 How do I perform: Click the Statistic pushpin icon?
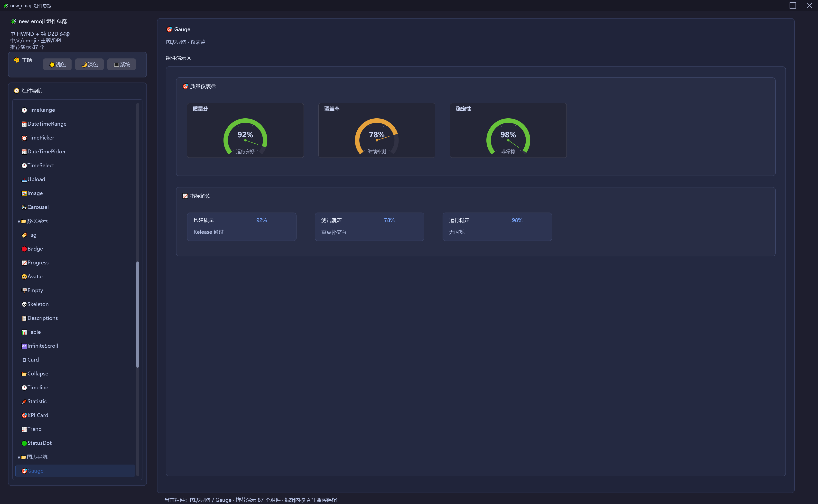click(x=24, y=402)
